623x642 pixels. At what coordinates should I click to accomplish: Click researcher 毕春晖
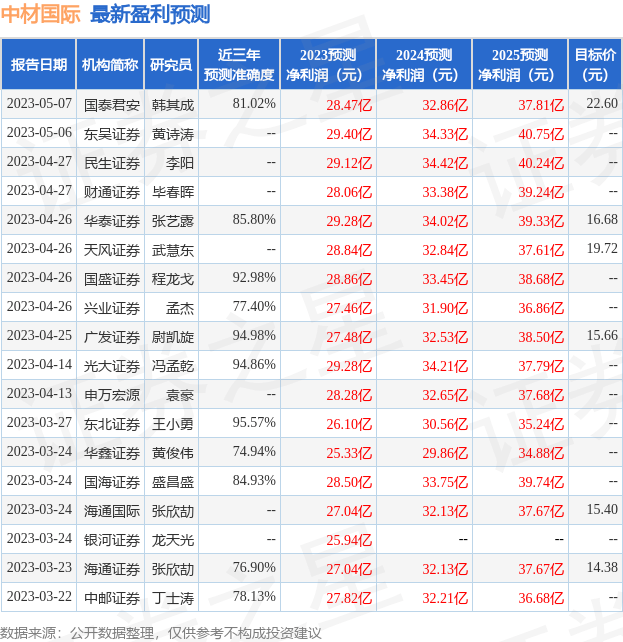(x=173, y=192)
